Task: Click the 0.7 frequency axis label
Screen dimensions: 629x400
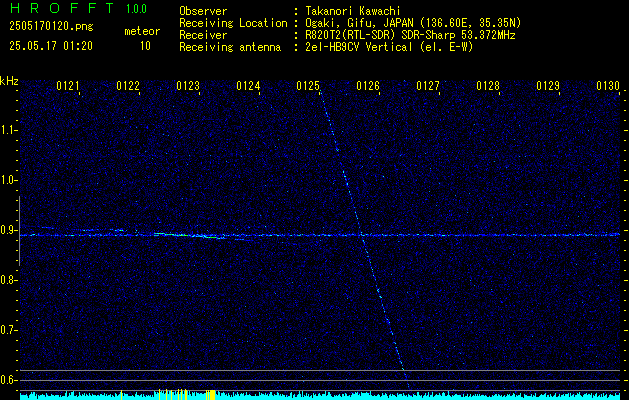Action: [x=9, y=330]
